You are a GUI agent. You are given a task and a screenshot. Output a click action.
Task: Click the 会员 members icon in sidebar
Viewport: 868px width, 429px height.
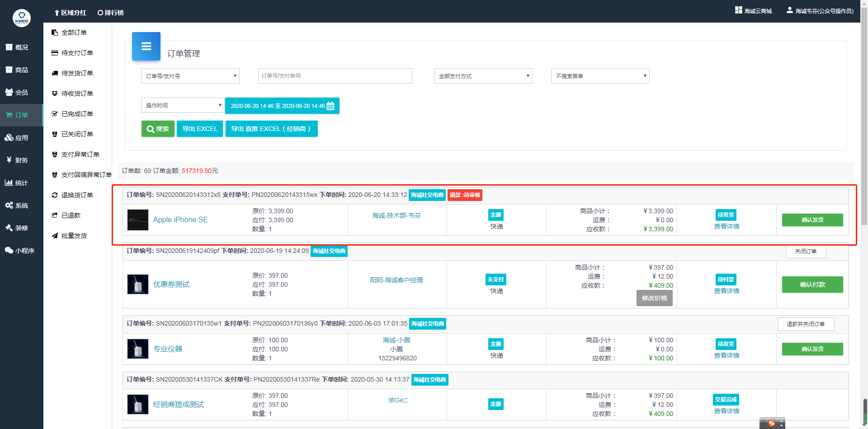click(9, 92)
